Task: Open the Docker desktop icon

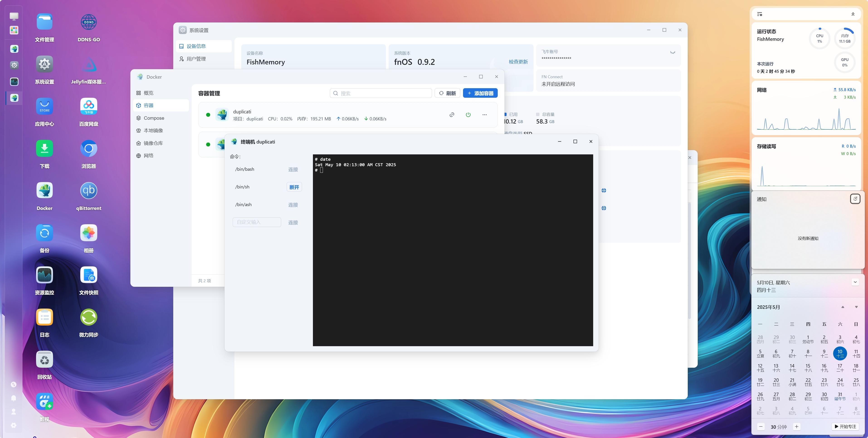Action: pyautogui.click(x=44, y=191)
